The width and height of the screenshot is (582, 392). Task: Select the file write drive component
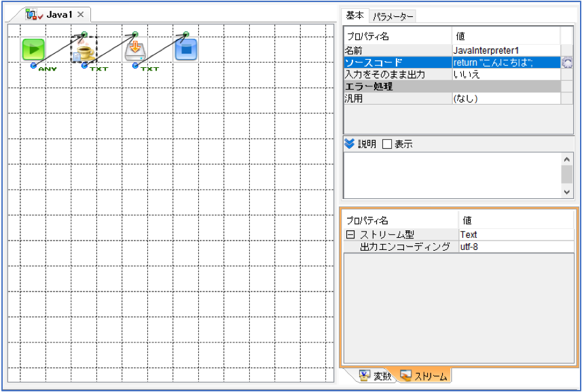click(135, 50)
